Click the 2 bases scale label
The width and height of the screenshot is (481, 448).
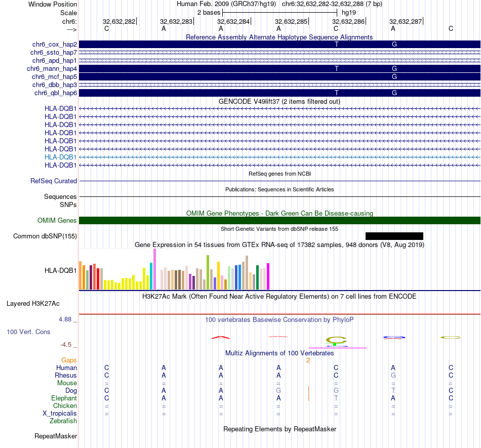[x=209, y=13]
